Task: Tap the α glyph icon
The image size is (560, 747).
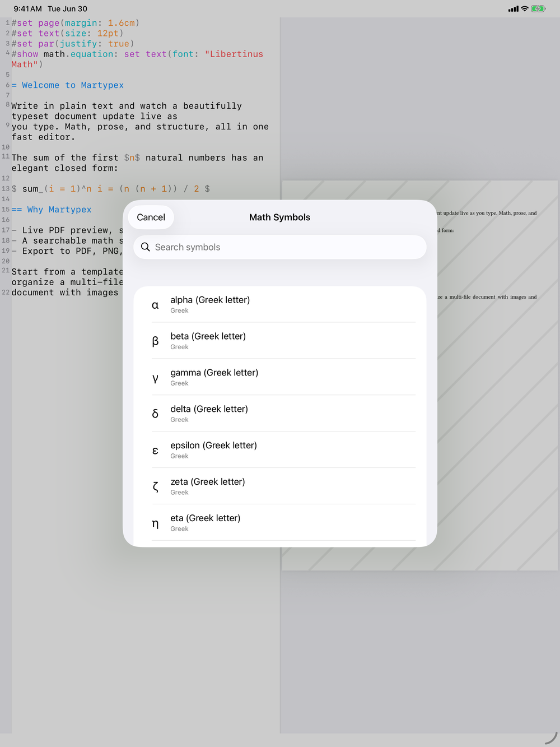Action: tap(155, 305)
